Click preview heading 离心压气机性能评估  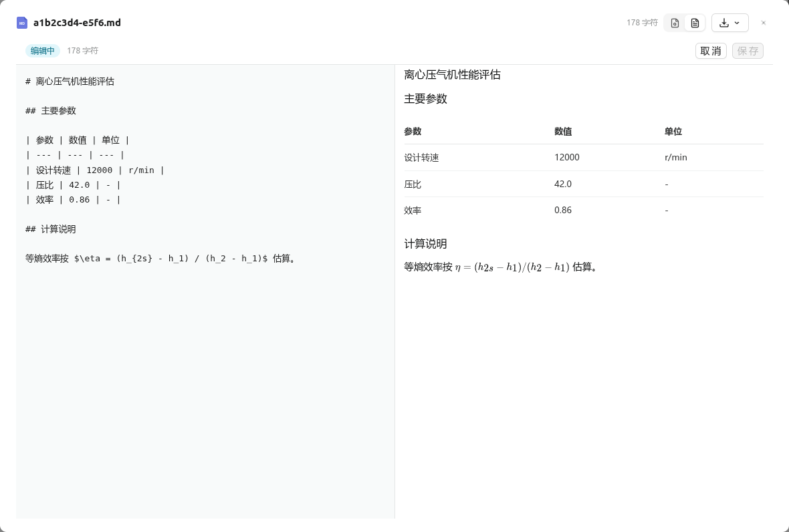(x=453, y=75)
